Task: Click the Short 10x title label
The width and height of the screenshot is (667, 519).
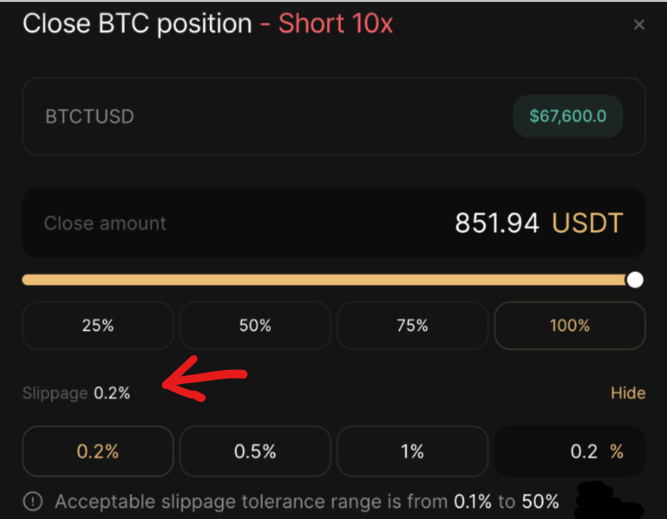Action: click(335, 24)
